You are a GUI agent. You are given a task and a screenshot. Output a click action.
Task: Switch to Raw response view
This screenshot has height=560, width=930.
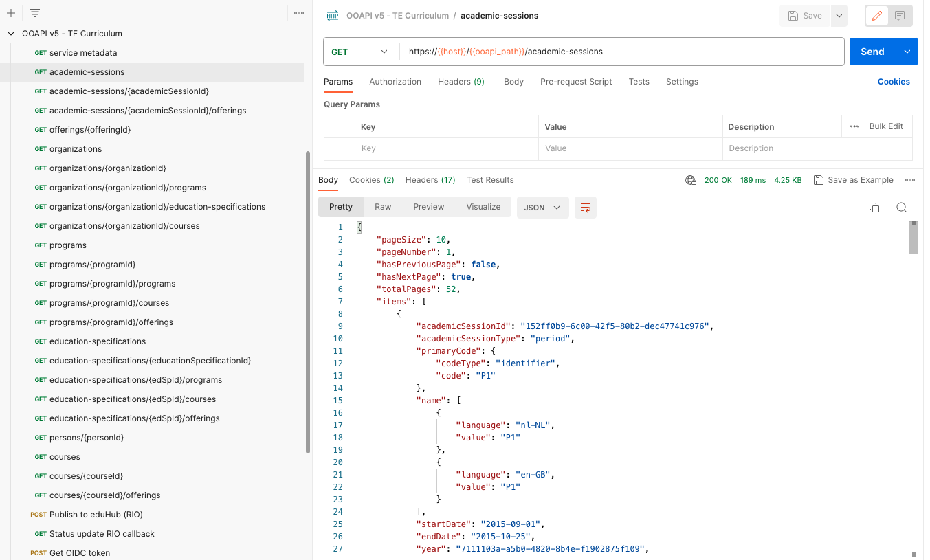[383, 207]
